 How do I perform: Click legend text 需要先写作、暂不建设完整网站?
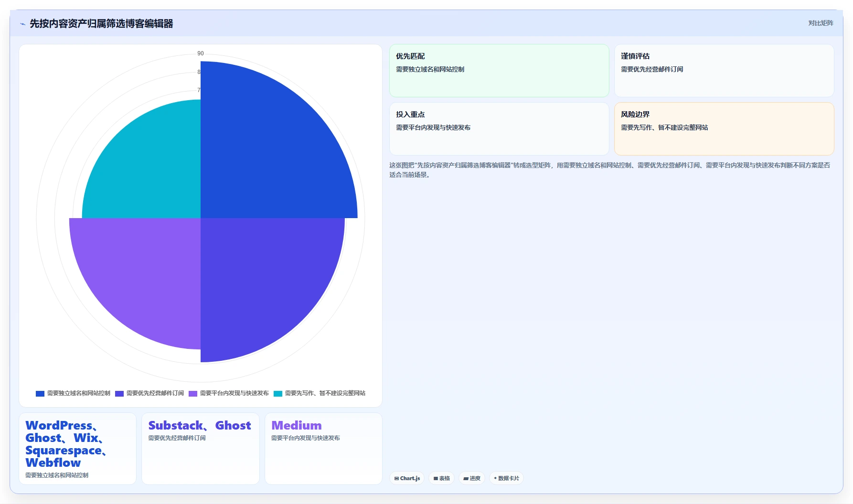pos(325,393)
